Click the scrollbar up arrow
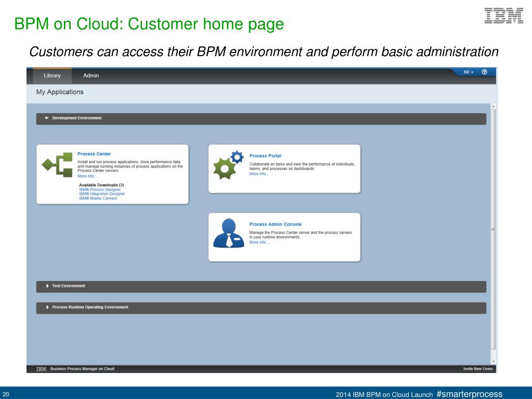 tap(494, 107)
